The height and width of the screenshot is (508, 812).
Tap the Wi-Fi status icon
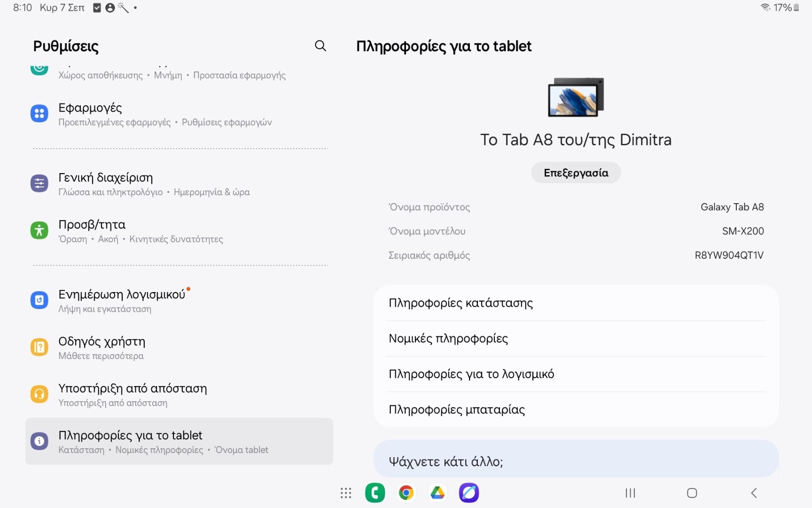(x=765, y=8)
